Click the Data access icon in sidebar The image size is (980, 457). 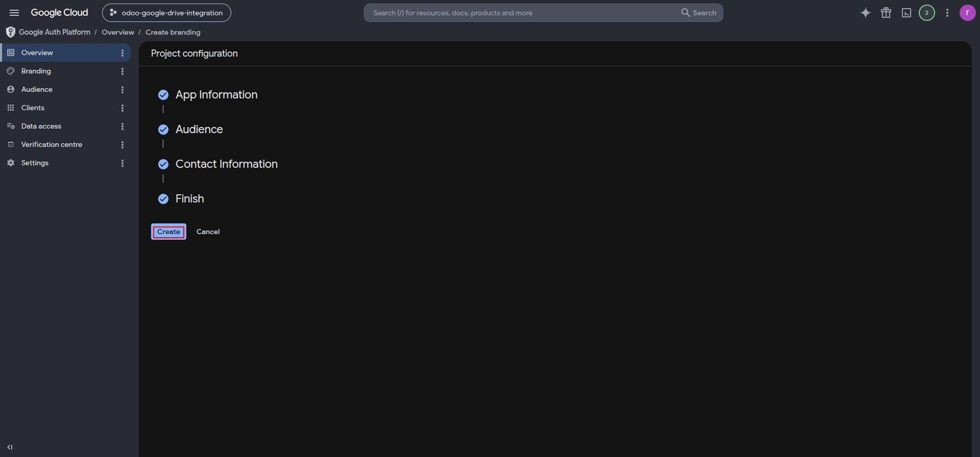(11, 126)
